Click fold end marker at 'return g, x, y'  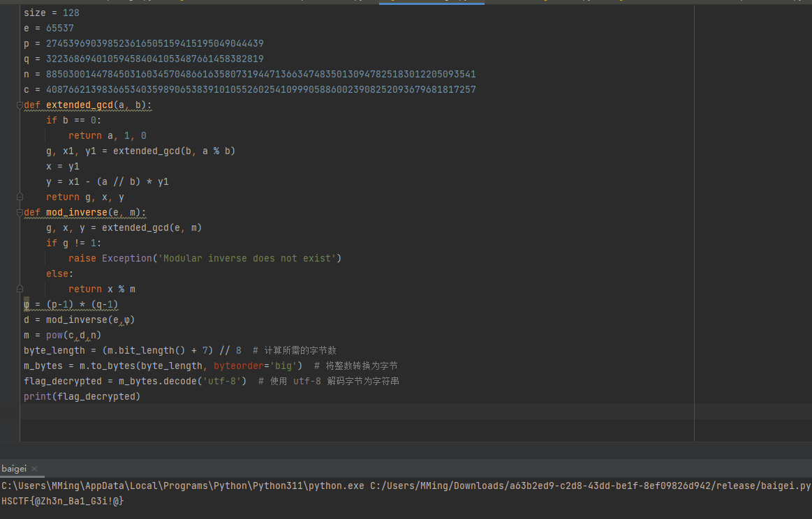[x=21, y=197]
